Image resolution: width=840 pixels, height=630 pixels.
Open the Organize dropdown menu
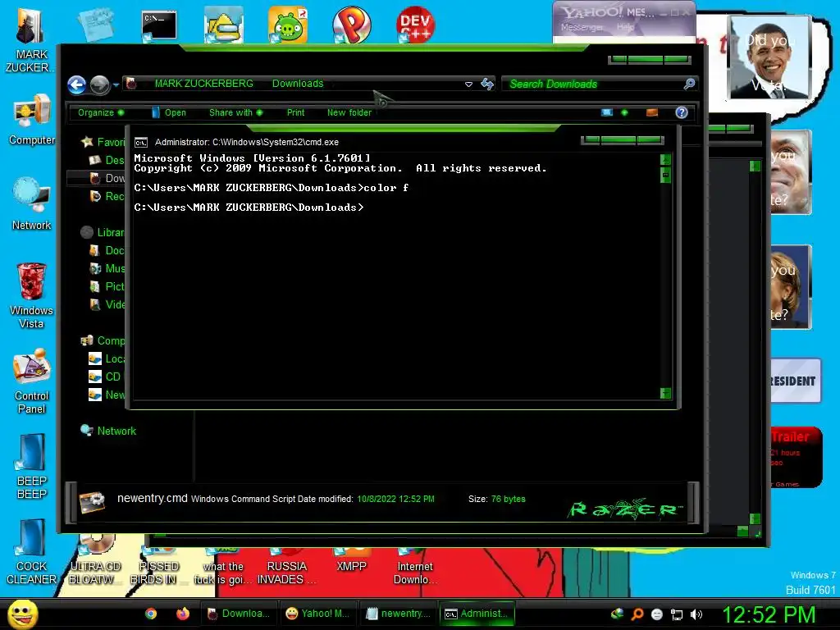pos(101,112)
